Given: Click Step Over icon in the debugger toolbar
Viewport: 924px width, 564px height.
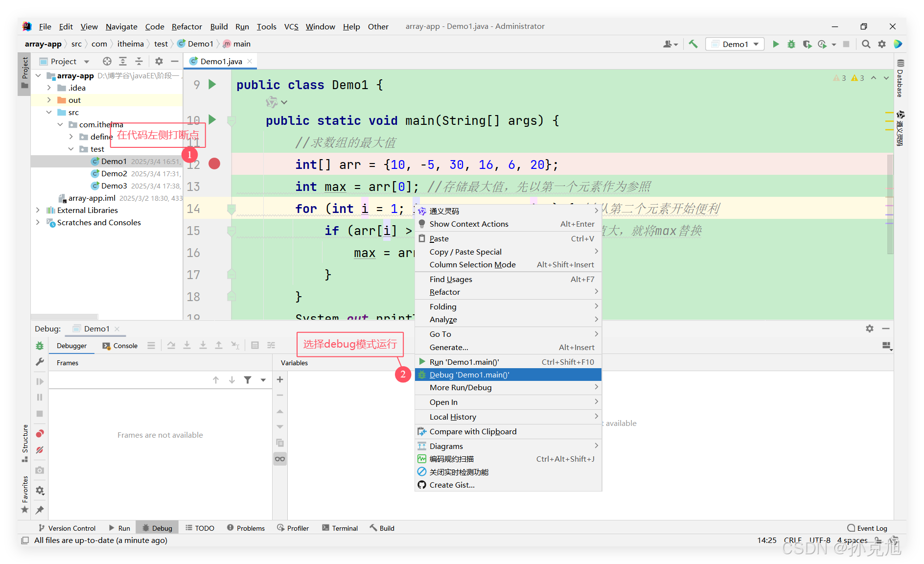Looking at the screenshot, I should pyautogui.click(x=171, y=345).
